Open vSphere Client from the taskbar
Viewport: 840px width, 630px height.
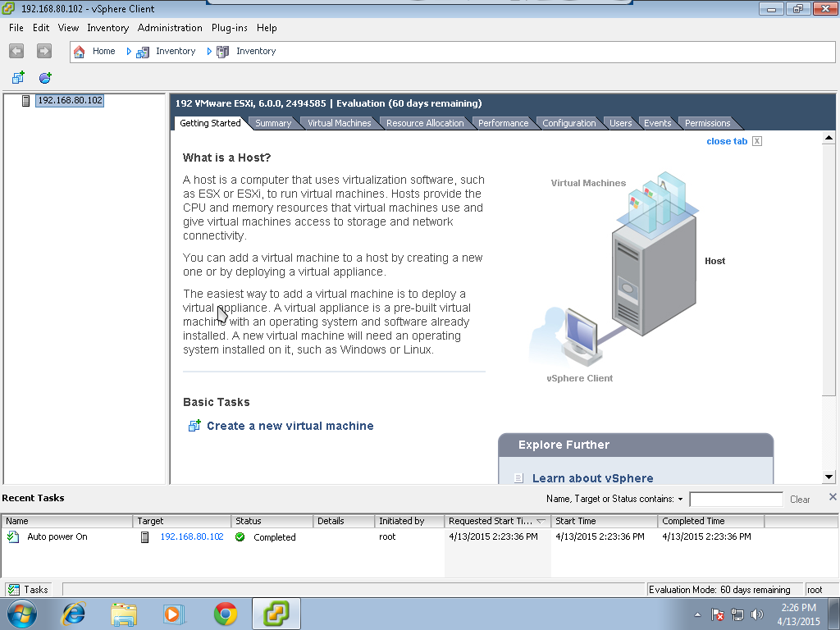pyautogui.click(x=276, y=613)
